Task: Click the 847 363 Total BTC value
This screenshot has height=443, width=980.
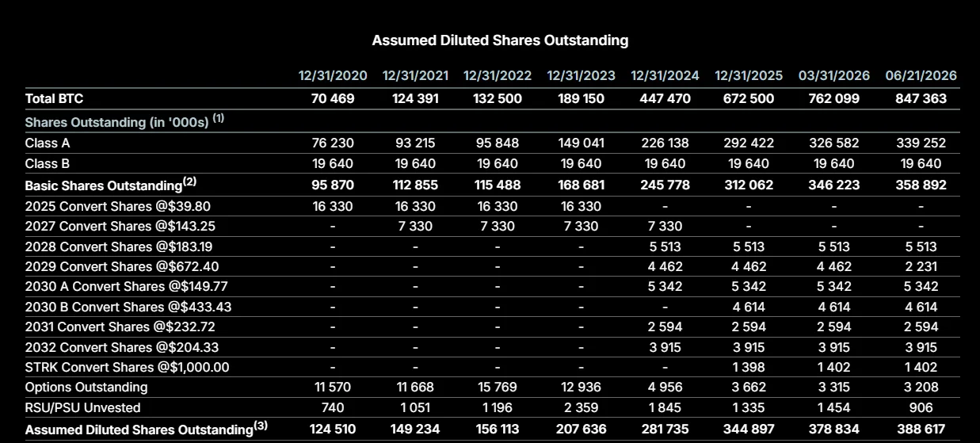Action: click(x=921, y=99)
